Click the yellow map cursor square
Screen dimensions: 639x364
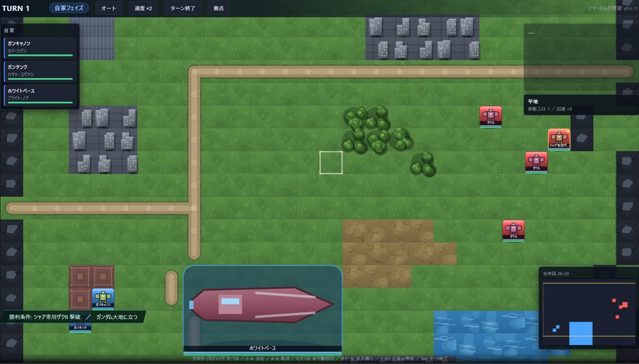click(331, 162)
